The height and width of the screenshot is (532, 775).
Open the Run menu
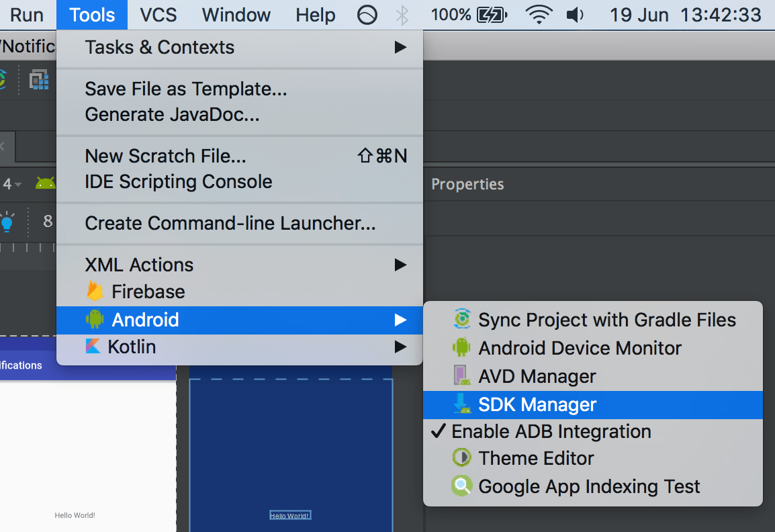click(27, 15)
